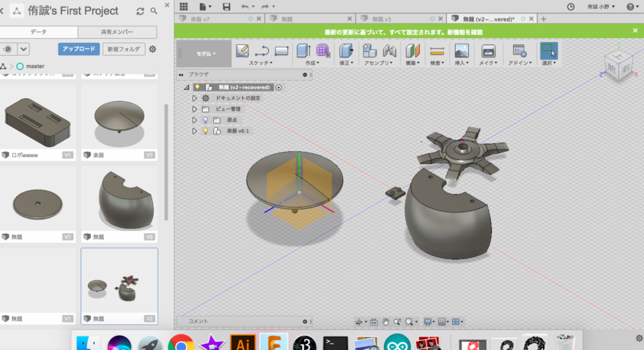This screenshot has height=350, width=644.
Task: Open the 侑誠 小野 account menu
Action: [601, 7]
